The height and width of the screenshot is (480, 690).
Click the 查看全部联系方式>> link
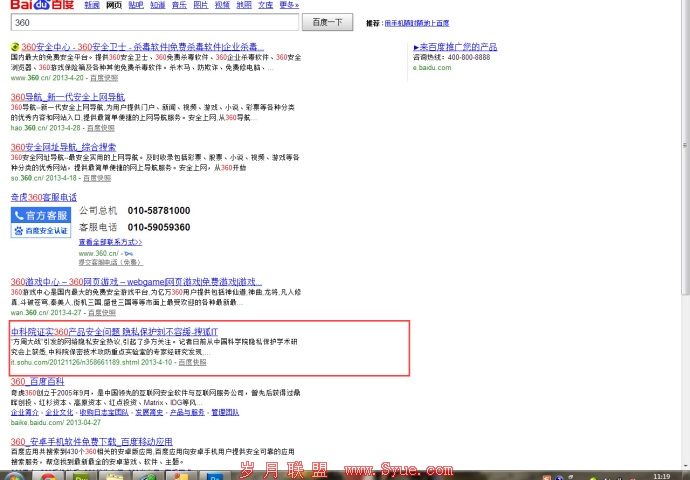(x=110, y=242)
